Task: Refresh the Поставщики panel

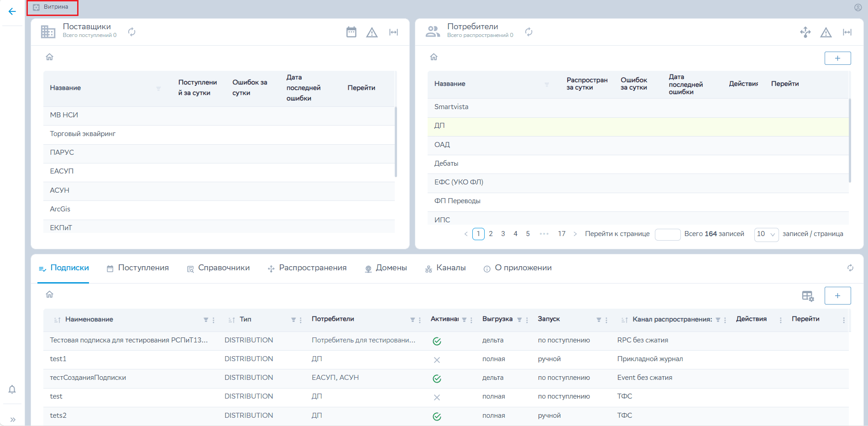Action: click(x=131, y=32)
